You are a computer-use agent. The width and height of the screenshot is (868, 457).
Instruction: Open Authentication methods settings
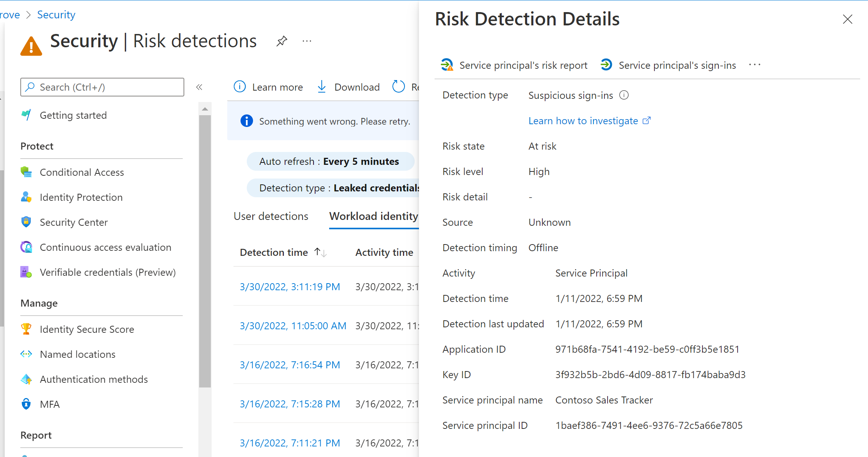pos(94,379)
